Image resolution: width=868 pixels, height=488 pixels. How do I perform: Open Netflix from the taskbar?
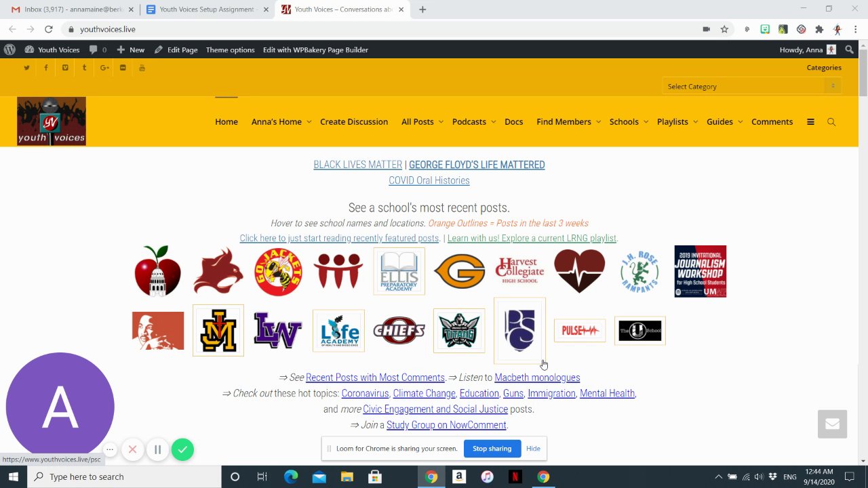[515, 476]
